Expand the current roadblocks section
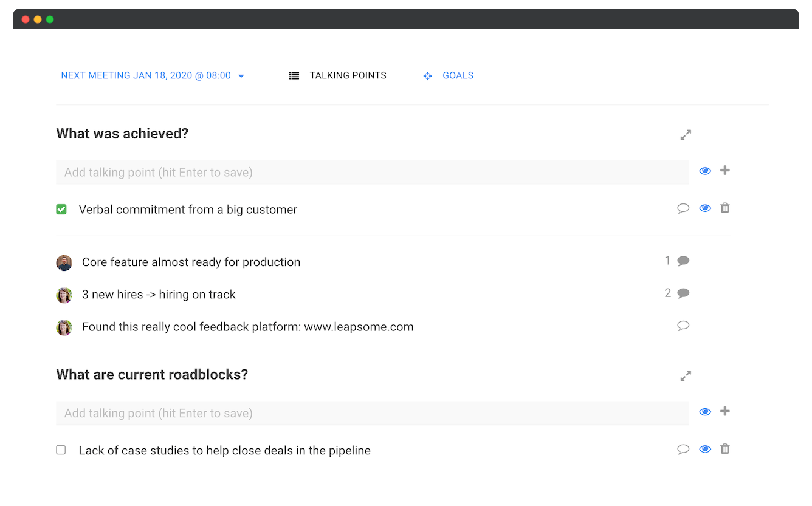812x506 pixels. pyautogui.click(x=686, y=376)
